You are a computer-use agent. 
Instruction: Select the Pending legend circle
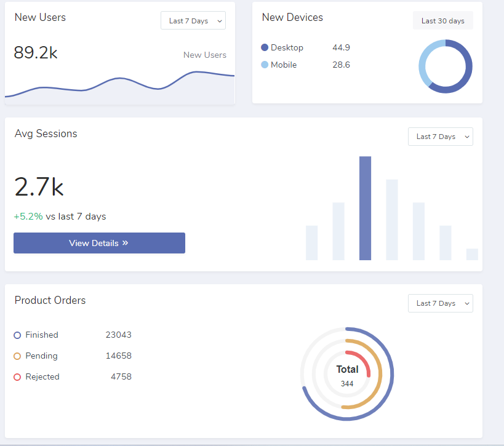pos(17,356)
